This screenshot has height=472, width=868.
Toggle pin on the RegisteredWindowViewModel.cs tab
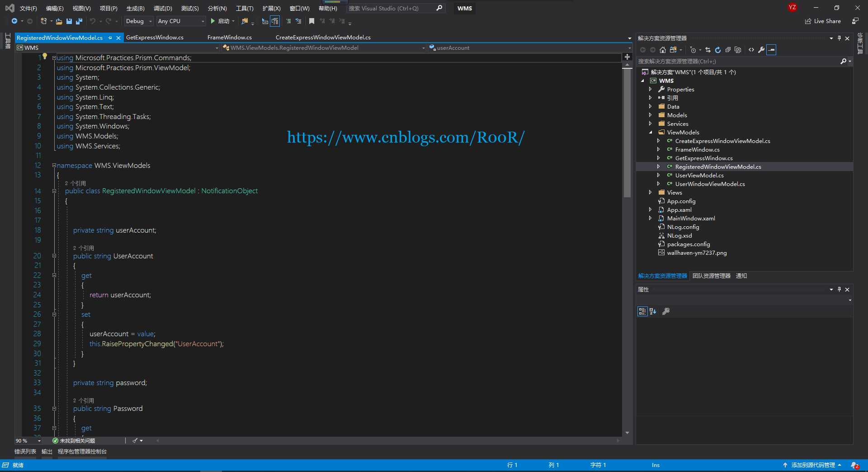point(110,38)
